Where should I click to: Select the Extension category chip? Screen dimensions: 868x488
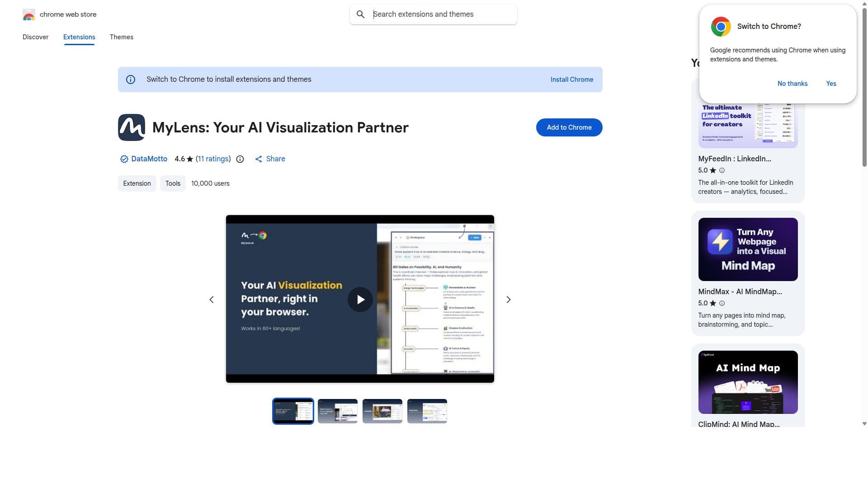point(137,183)
